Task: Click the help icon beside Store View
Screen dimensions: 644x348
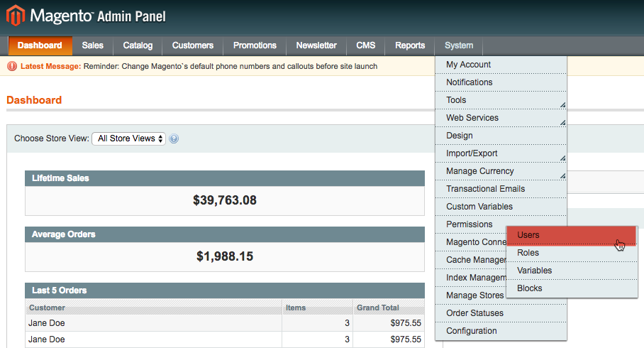Action: [x=174, y=139]
